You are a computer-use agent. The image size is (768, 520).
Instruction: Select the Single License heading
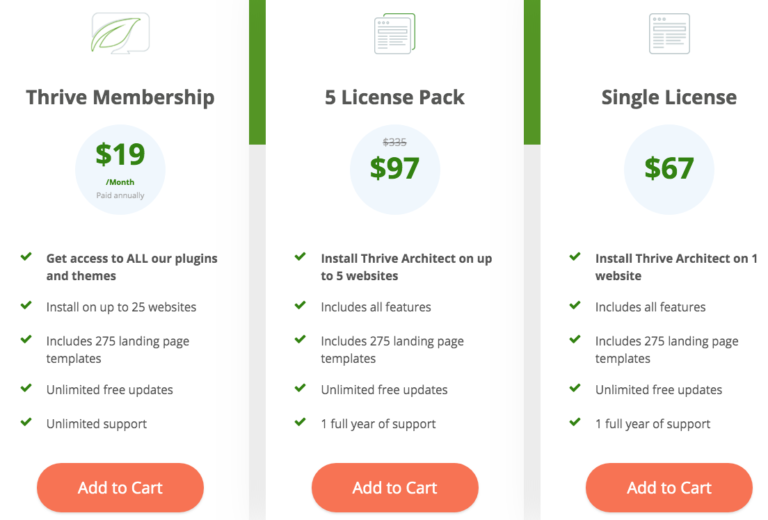tap(669, 97)
